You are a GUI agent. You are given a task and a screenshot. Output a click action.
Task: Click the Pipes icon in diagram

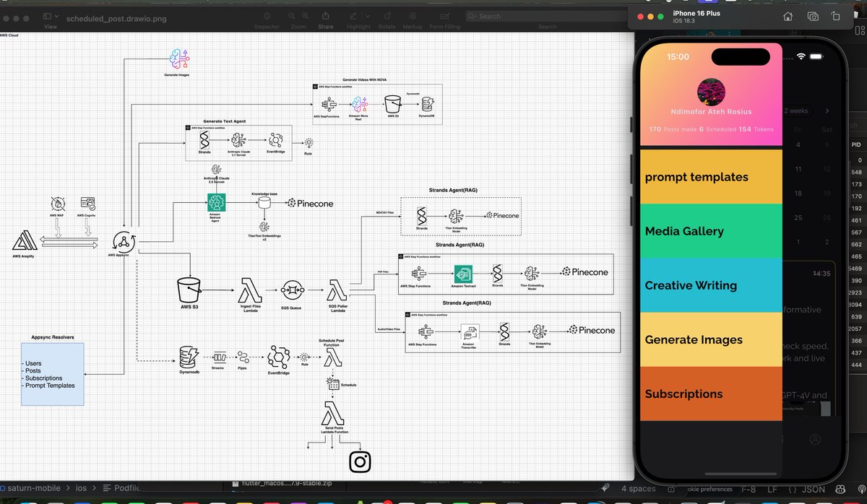click(x=243, y=357)
